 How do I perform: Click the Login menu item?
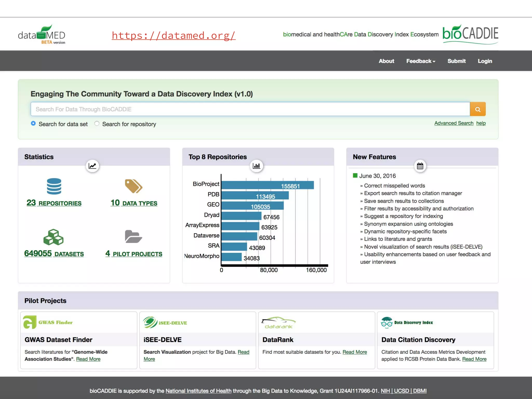coord(485,61)
